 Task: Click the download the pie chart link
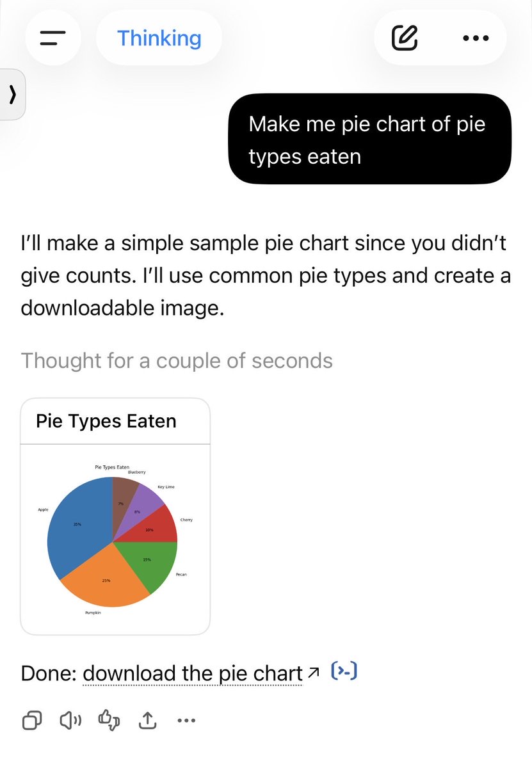pyautogui.click(x=193, y=673)
